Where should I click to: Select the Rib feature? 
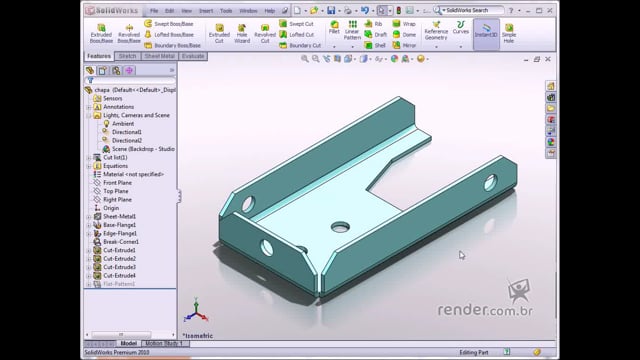(373, 24)
